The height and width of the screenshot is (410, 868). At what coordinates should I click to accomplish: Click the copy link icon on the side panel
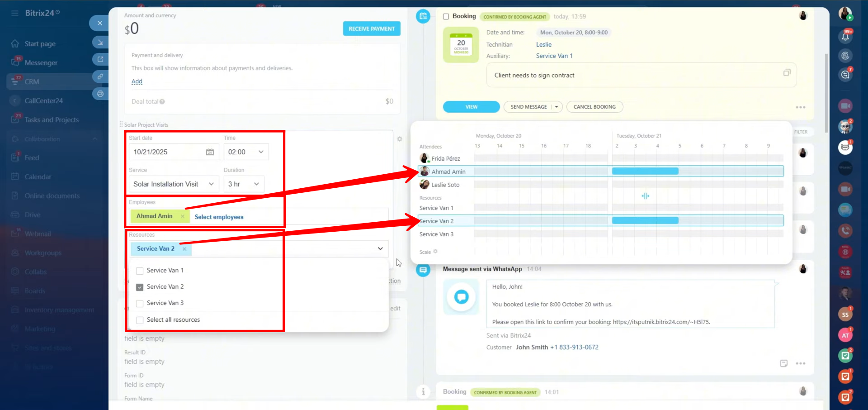tap(100, 76)
